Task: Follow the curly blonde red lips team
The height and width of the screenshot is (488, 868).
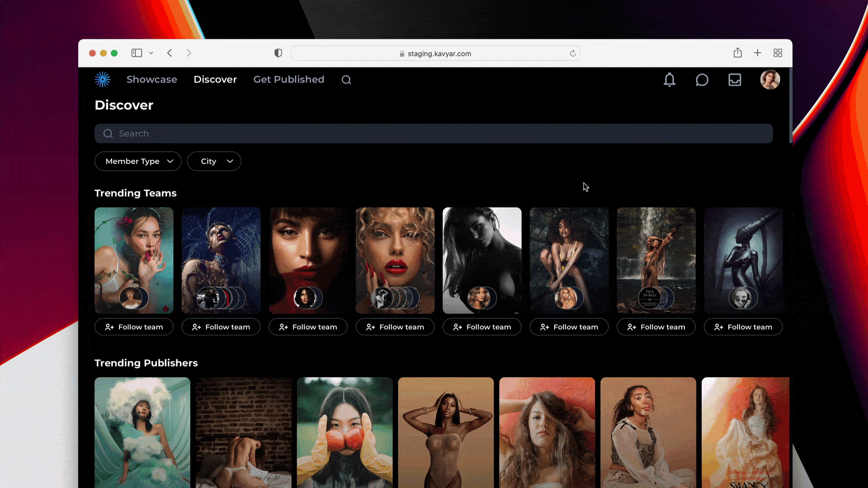Action: (395, 327)
